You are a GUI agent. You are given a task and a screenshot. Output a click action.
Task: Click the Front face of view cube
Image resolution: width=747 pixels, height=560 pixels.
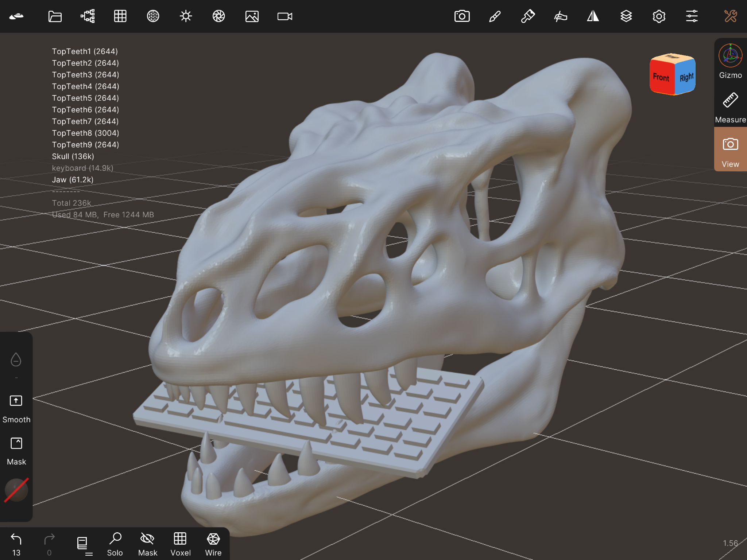point(661,78)
